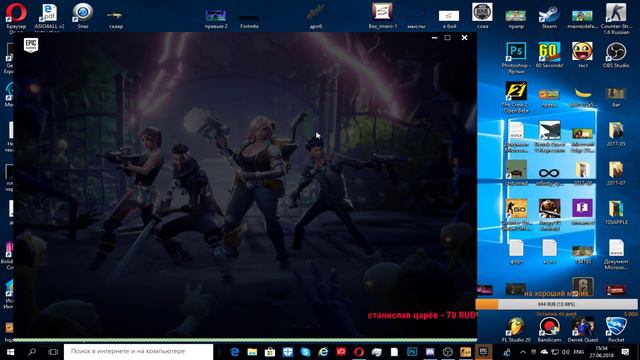
Task: Open Action Center notifications
Action: point(625,352)
